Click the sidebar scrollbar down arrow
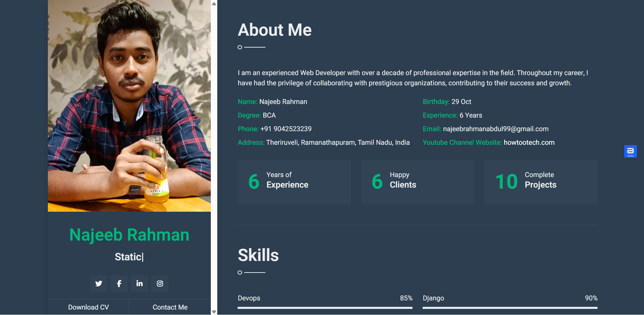 (x=214, y=312)
